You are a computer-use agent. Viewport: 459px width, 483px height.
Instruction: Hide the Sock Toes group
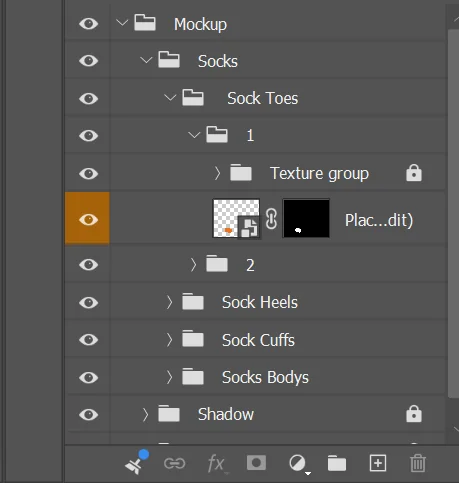[x=88, y=98]
